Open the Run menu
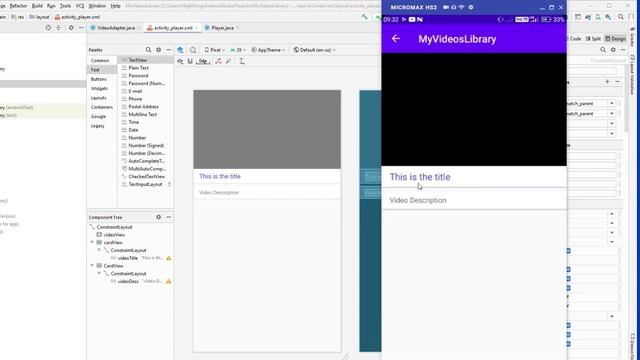The width and height of the screenshot is (640, 360). [51, 6]
